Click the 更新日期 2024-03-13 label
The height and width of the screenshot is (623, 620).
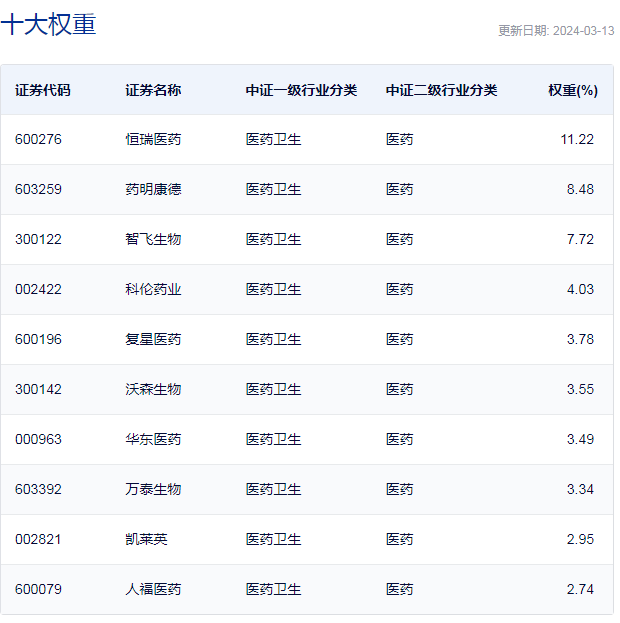click(556, 30)
